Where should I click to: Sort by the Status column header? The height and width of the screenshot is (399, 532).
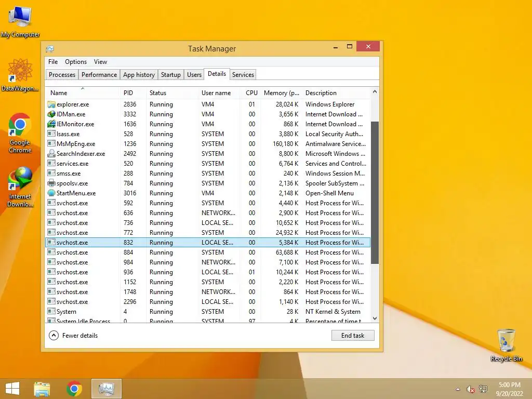pyautogui.click(x=171, y=92)
